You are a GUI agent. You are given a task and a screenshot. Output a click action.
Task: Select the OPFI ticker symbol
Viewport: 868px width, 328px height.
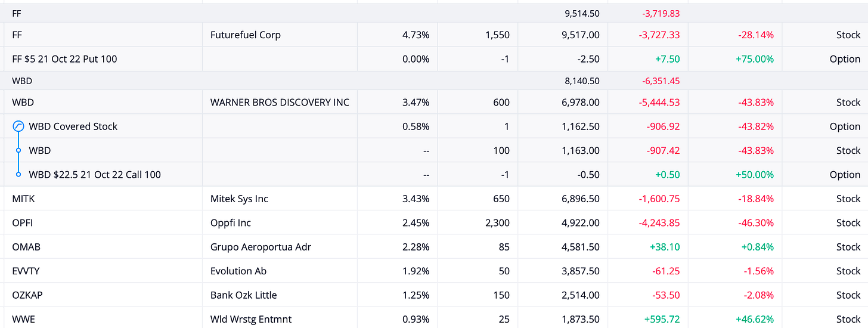click(23, 223)
